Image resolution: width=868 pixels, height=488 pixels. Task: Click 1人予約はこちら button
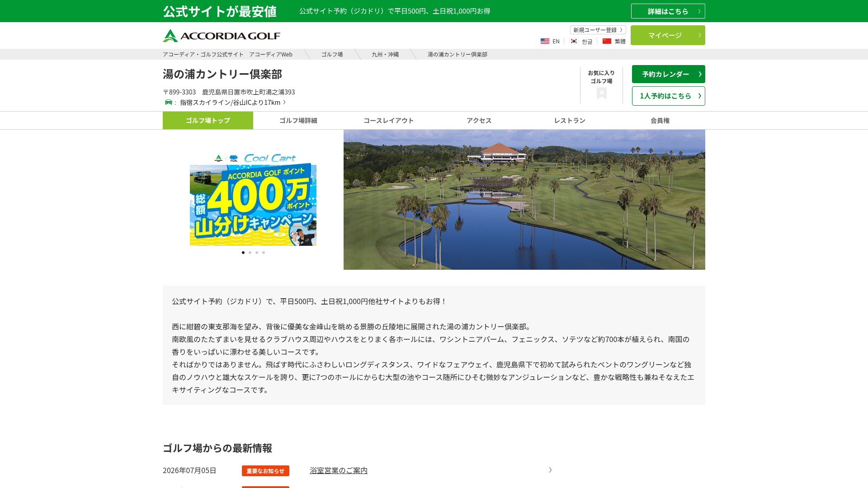(669, 96)
